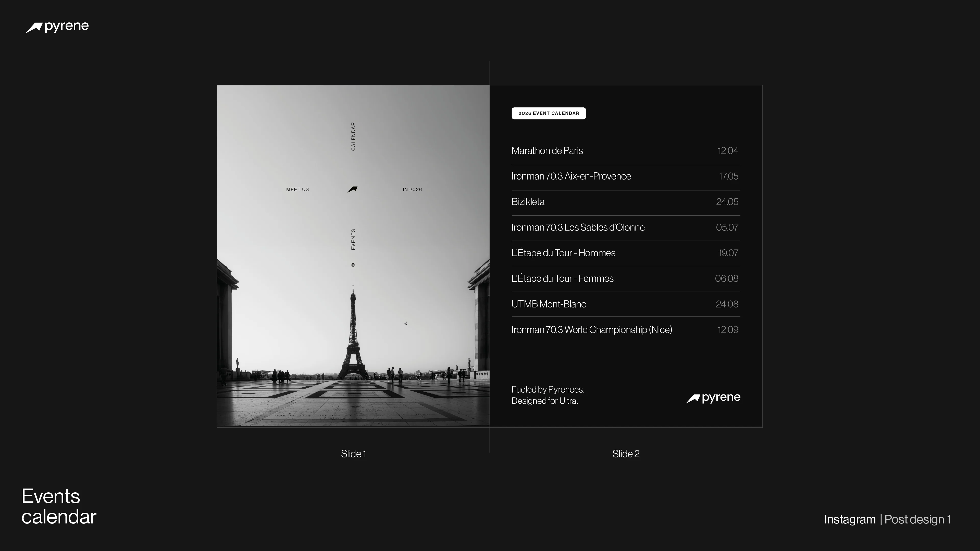
Task: Click the Bizikleta event name
Action: pos(528,201)
